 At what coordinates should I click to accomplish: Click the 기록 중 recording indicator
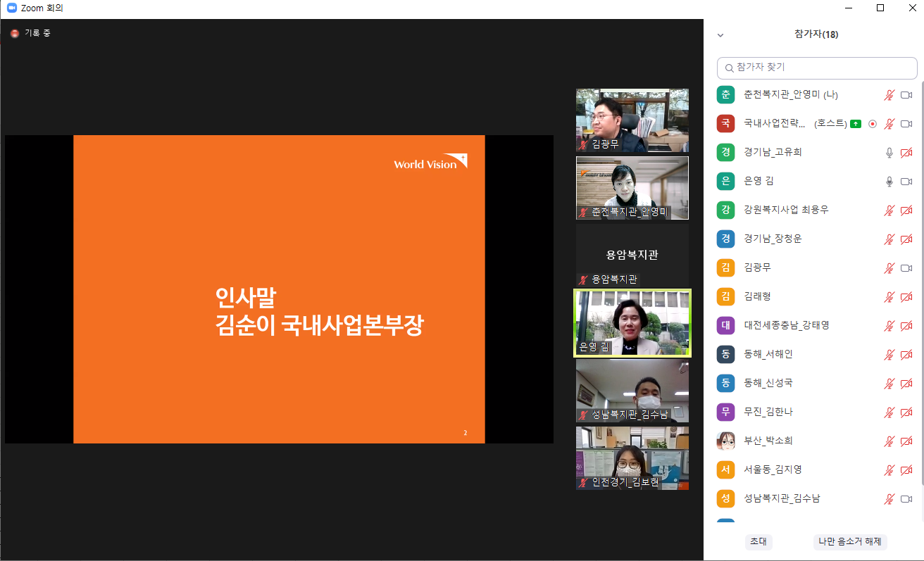point(31,33)
